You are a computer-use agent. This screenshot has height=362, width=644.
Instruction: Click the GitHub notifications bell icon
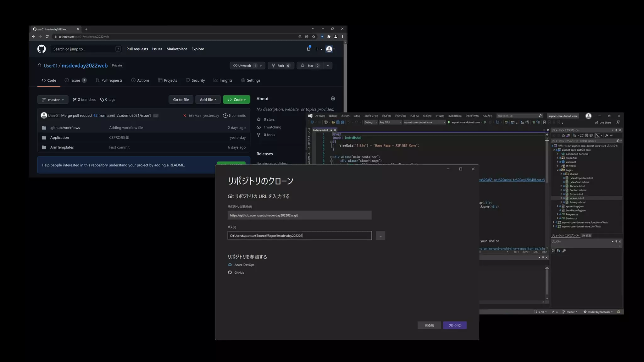tap(308, 49)
